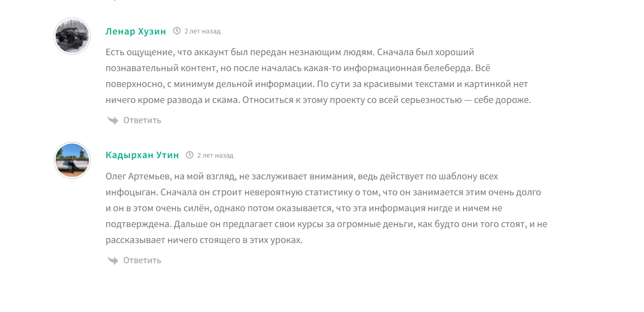Screen dimensions: 644x312
Task: Click the '2 лет назад' timestamp of Кадырхан Утин
Action: tap(215, 155)
